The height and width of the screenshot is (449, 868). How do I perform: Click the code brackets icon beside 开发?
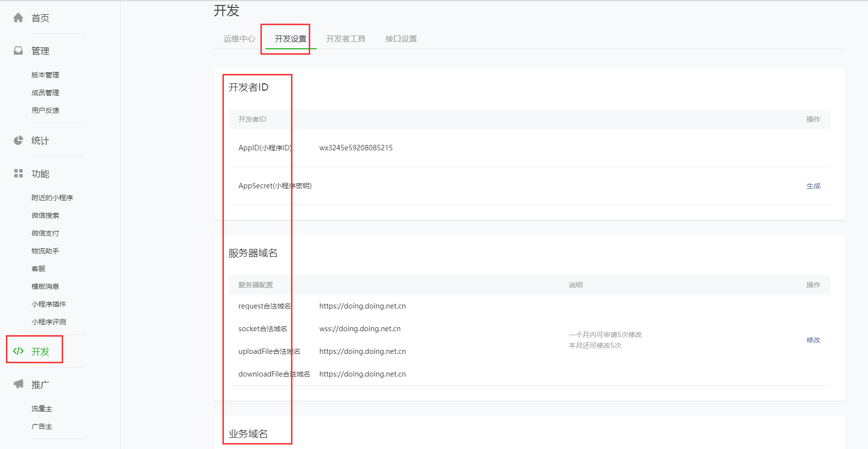(18, 351)
